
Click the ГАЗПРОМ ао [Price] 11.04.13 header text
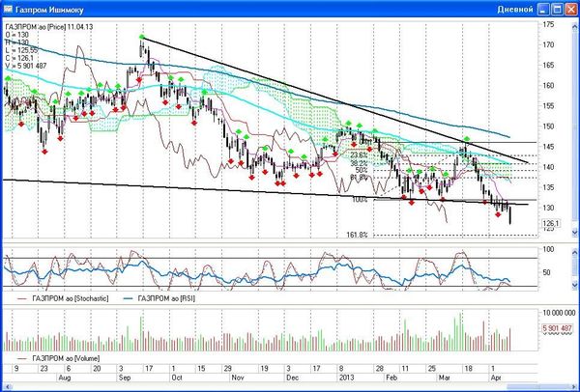(x=49, y=27)
